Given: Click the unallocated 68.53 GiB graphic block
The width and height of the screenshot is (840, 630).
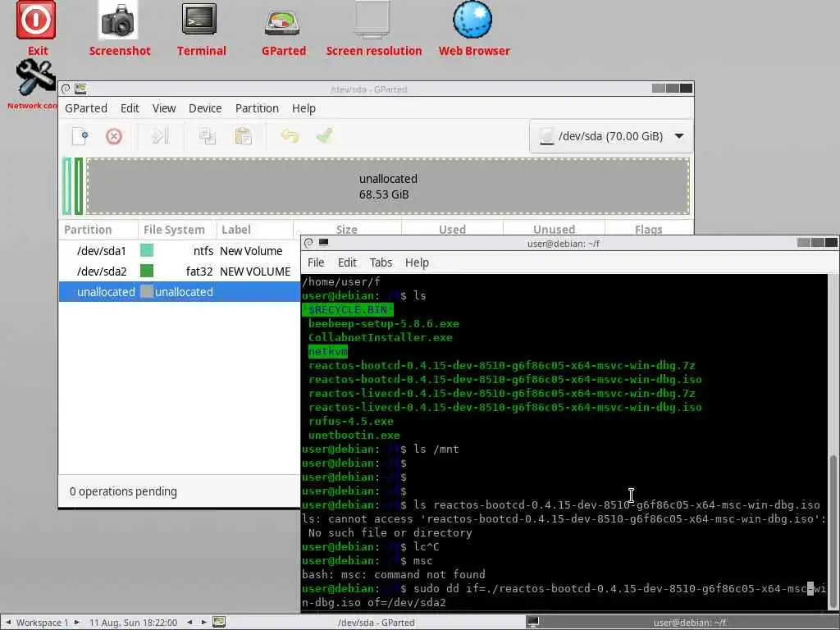Looking at the screenshot, I should 388,186.
